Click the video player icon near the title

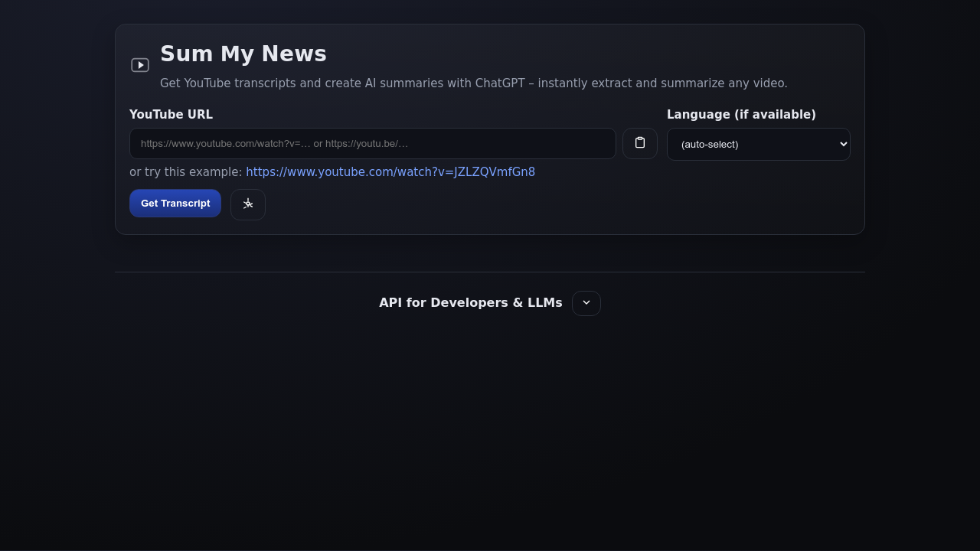click(x=140, y=65)
